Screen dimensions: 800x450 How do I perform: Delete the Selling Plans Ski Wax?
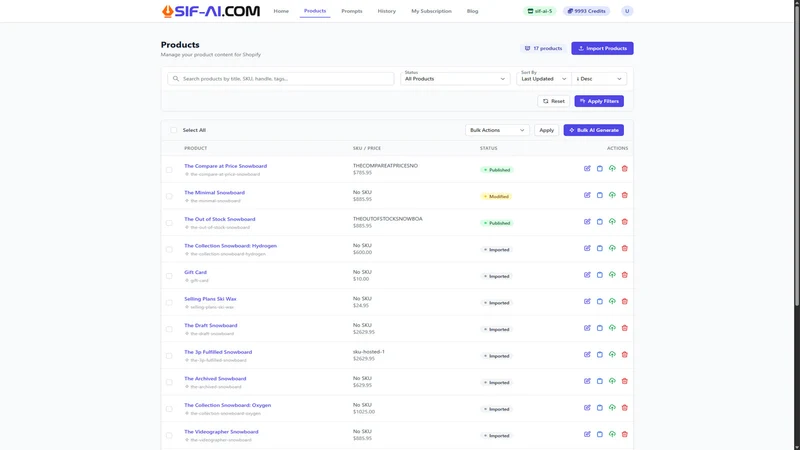624,302
